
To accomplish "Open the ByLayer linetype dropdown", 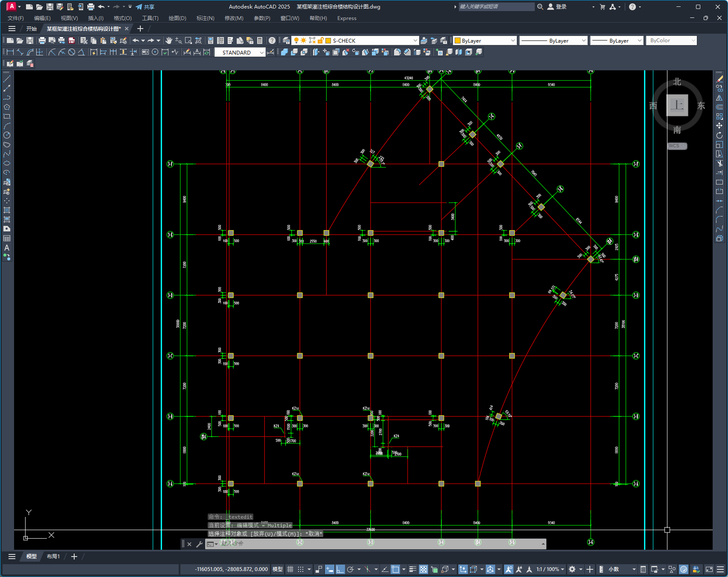I will tap(583, 40).
